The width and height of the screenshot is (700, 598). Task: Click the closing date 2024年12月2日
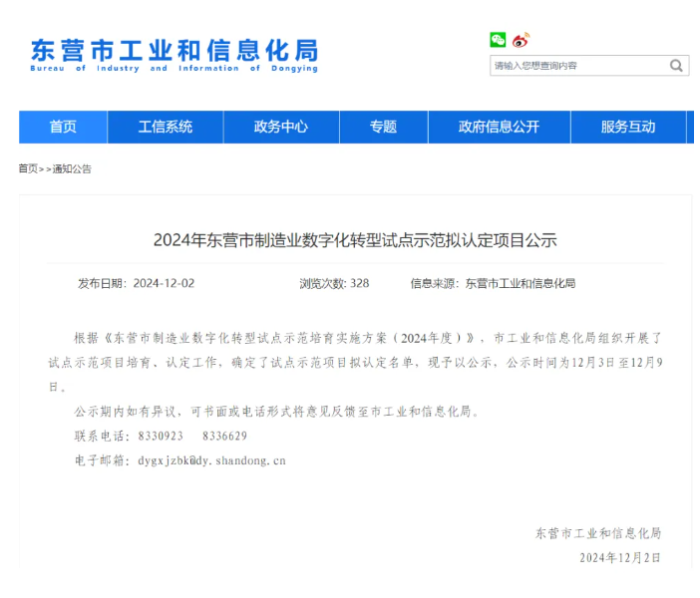619,558
